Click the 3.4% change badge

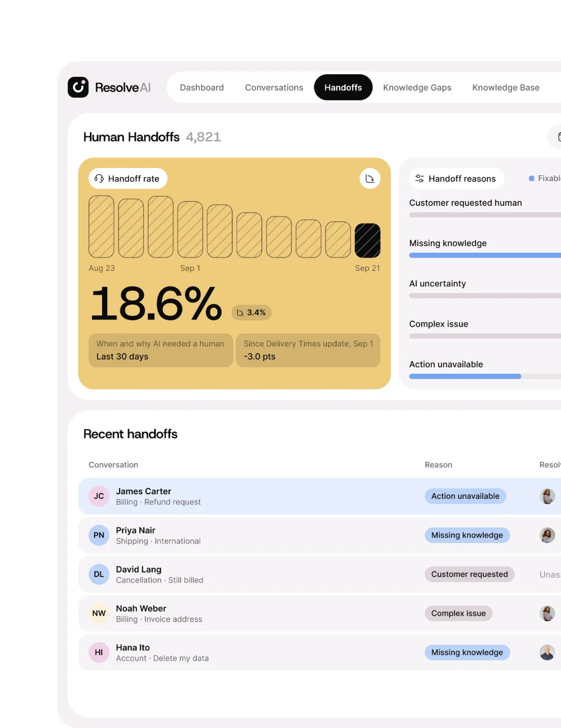coord(251,313)
